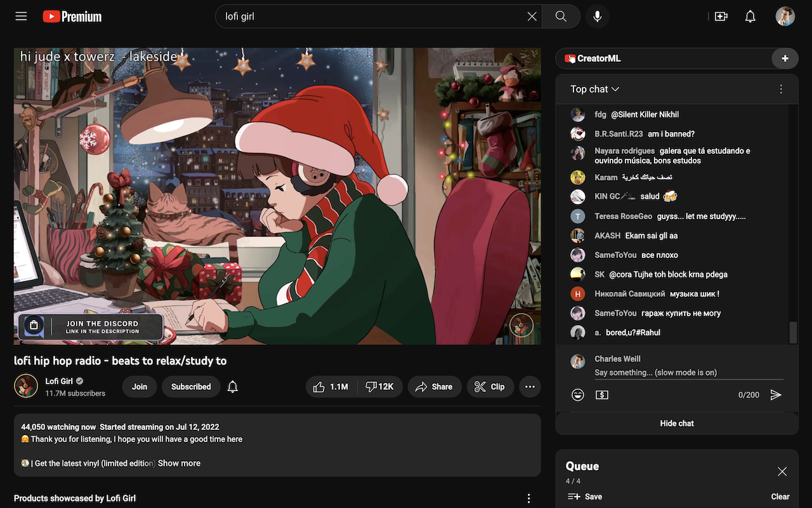Click Николай Савицкий avatar in chat

pos(577,294)
